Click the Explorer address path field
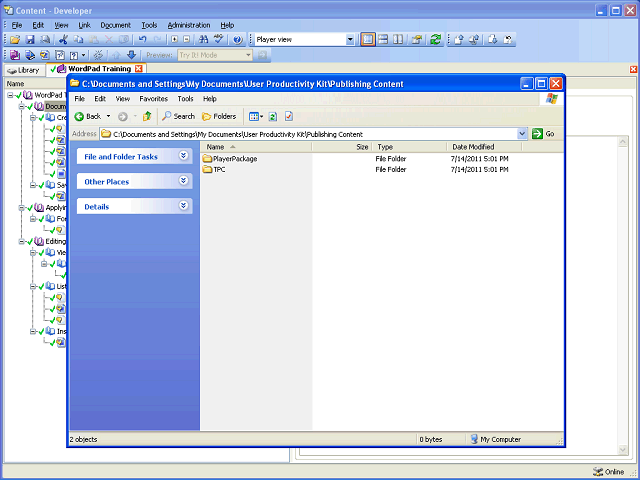The height and width of the screenshot is (480, 640). [x=309, y=134]
